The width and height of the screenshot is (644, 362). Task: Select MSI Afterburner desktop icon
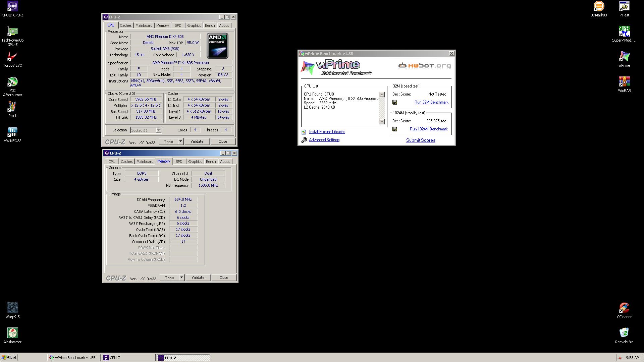tap(12, 86)
